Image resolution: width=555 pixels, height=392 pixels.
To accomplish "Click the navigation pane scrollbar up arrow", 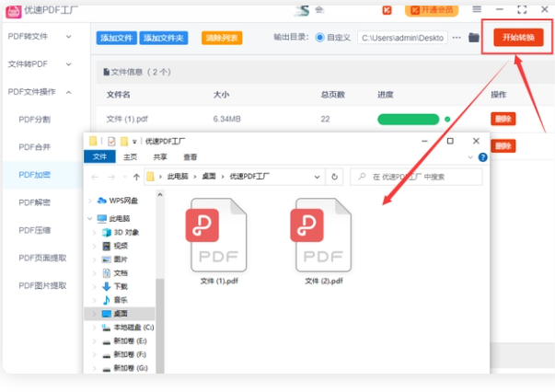I will (x=160, y=194).
